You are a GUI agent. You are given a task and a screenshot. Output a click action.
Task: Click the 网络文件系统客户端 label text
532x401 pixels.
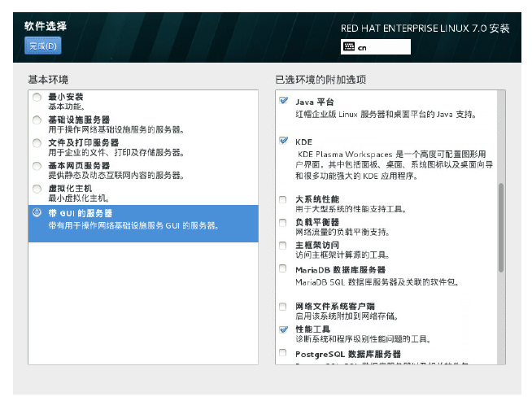click(x=335, y=307)
